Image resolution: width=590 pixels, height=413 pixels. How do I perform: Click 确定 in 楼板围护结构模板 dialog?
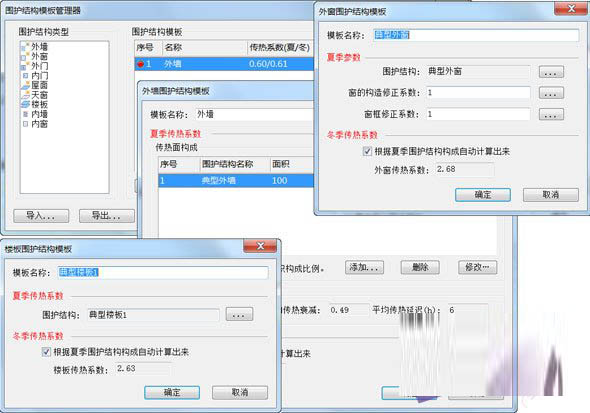coord(172,392)
